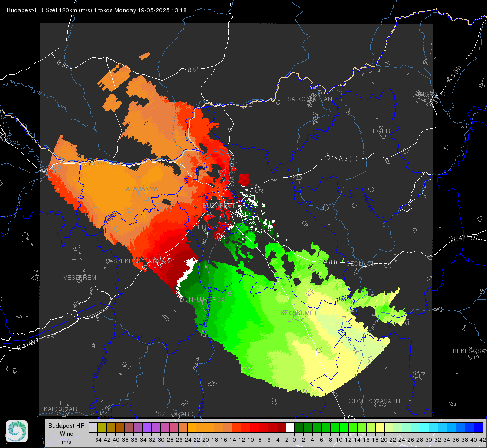Image resolution: width=487 pixels, height=448 pixels.
Task: Click the radar title text with date 19-05-2025
Action: coord(97,10)
